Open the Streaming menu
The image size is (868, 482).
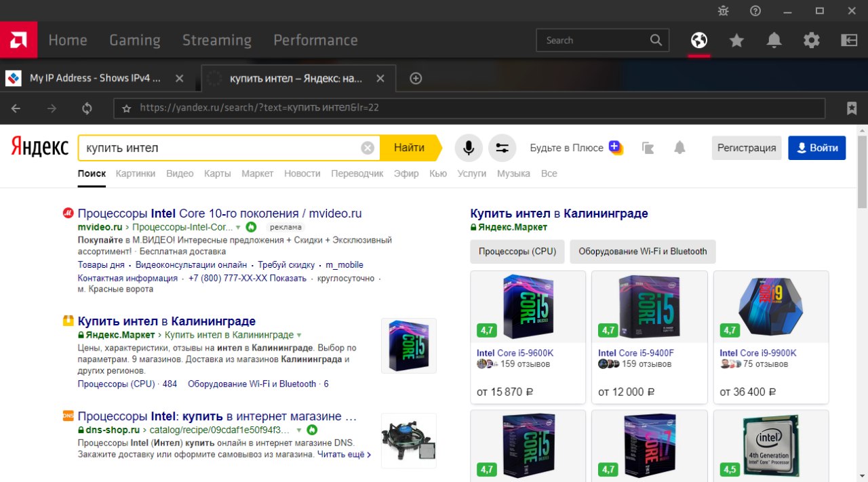(x=217, y=40)
